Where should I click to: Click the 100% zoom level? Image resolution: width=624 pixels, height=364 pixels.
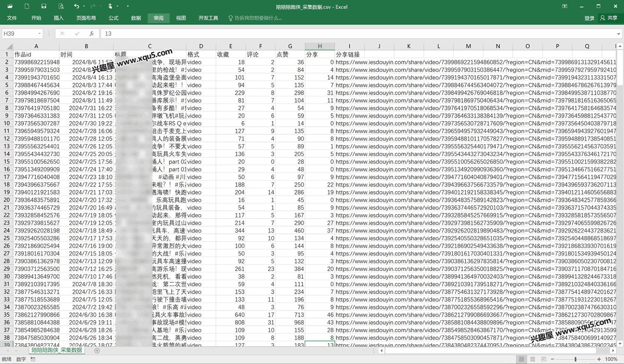click(612, 359)
